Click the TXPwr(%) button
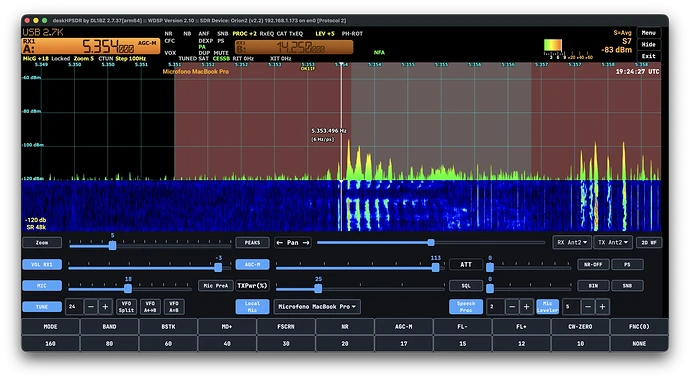The image size is (690, 379). click(252, 286)
